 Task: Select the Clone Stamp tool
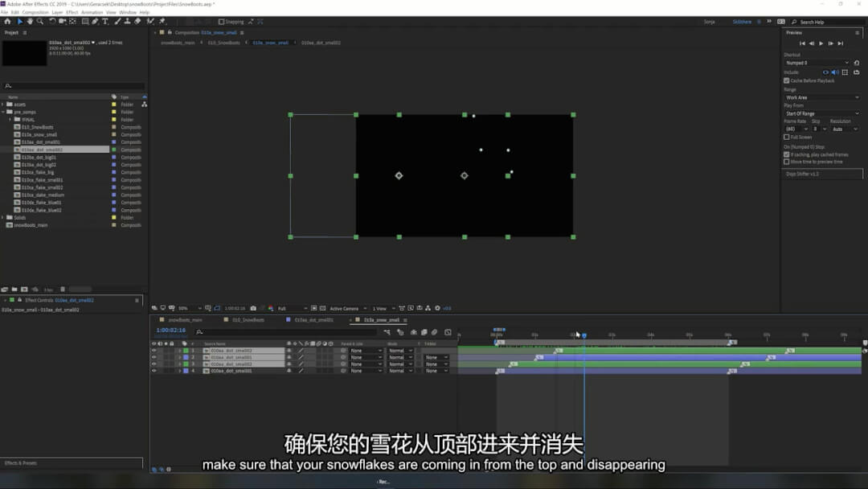click(127, 22)
